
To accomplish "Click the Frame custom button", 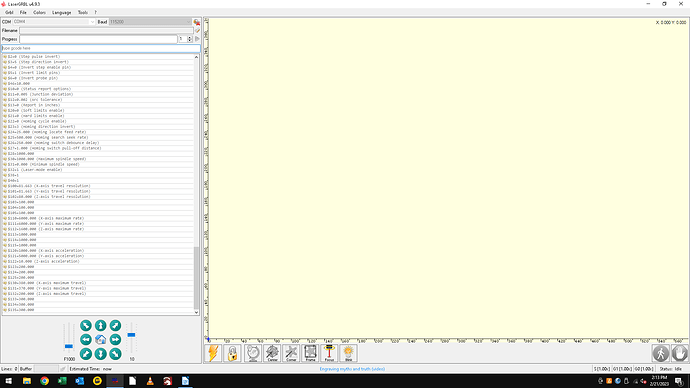I will point(310,353).
